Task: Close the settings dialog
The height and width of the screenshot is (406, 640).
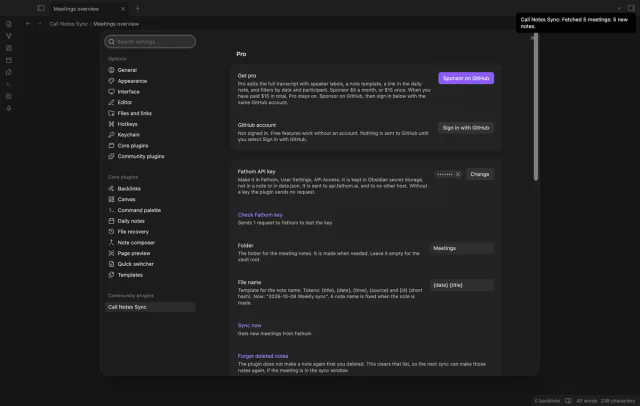Action: [532, 38]
